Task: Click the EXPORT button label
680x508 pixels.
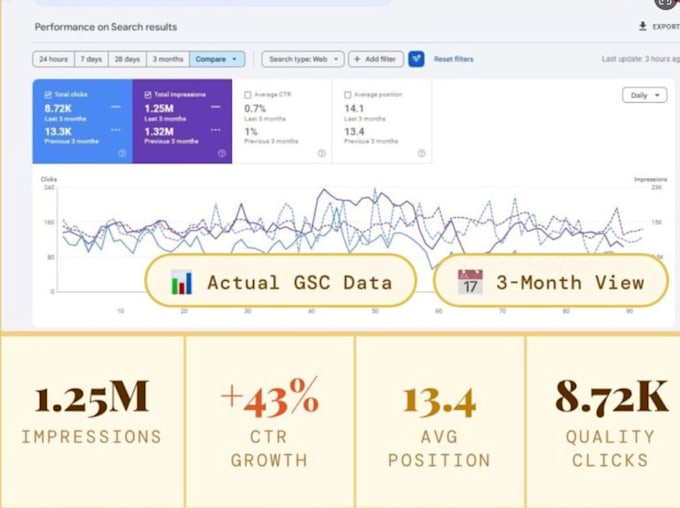Action: tap(666, 26)
